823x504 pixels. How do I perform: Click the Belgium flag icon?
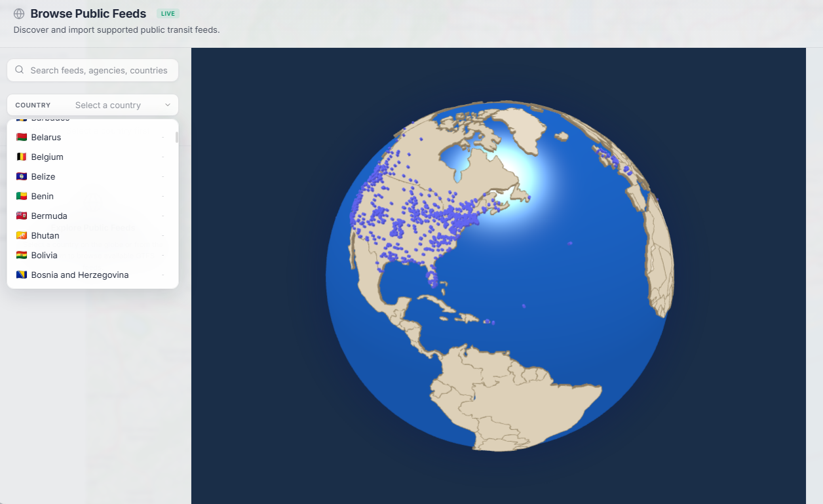coord(22,157)
